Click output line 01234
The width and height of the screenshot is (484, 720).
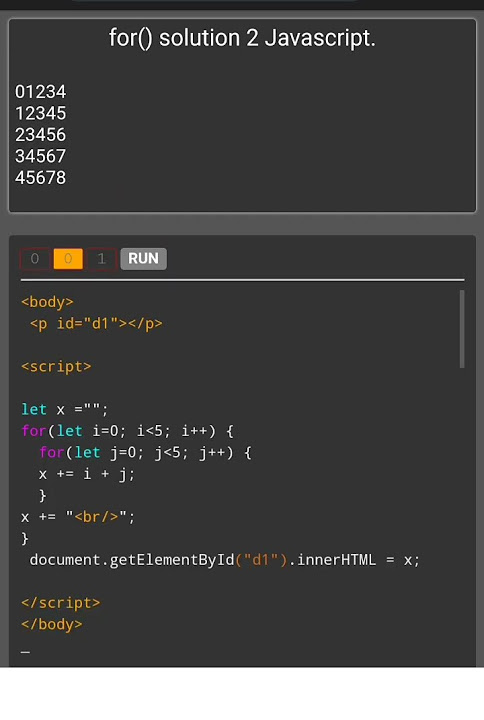pyautogui.click(x=40, y=92)
